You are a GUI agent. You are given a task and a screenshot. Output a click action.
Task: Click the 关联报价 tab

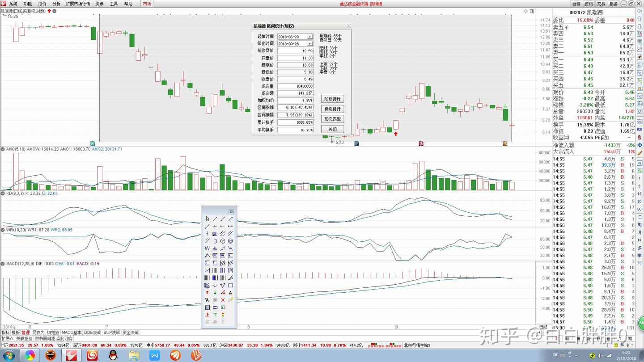[25, 339]
